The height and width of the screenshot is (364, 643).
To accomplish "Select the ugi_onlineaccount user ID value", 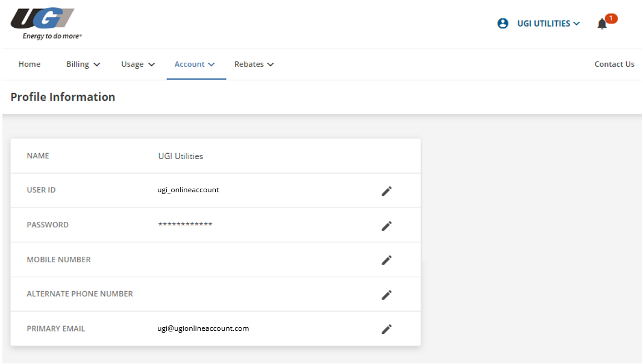I will tap(188, 190).
